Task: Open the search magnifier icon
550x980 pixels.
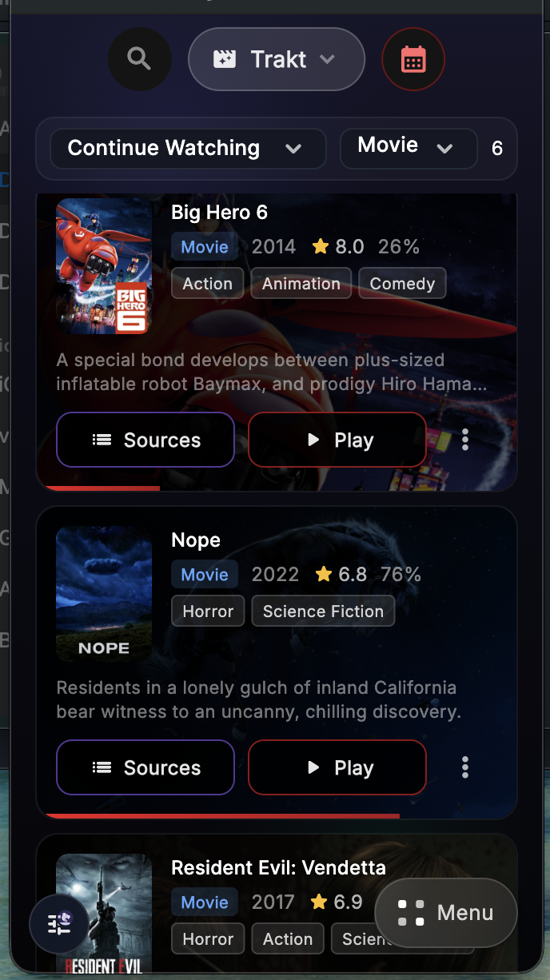Action: (139, 59)
